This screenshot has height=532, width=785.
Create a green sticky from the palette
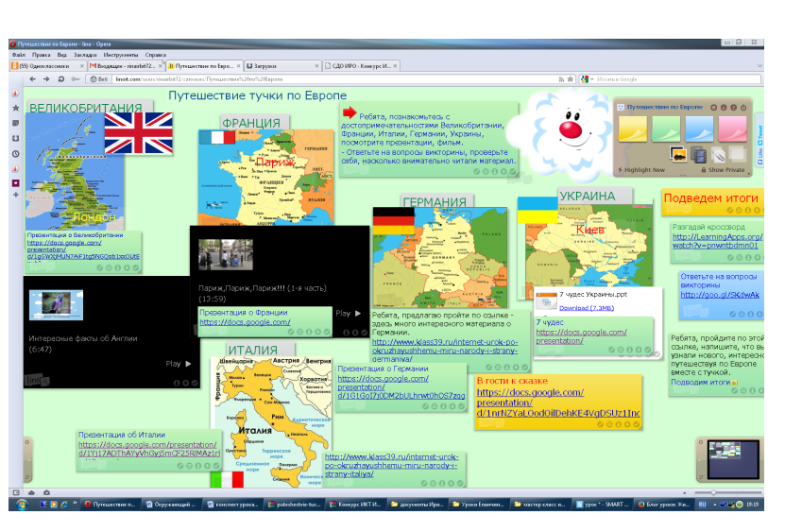(666, 128)
